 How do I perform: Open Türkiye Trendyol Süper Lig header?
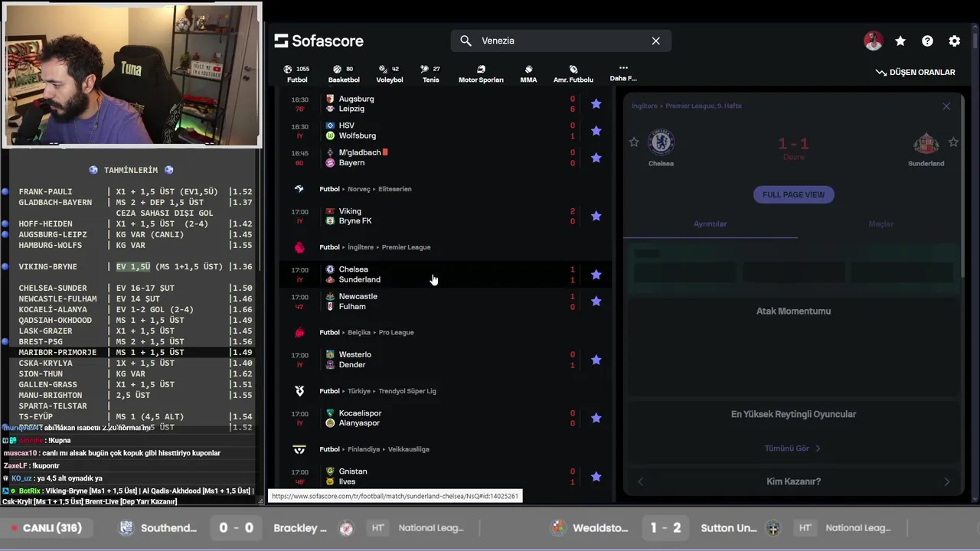pos(378,391)
